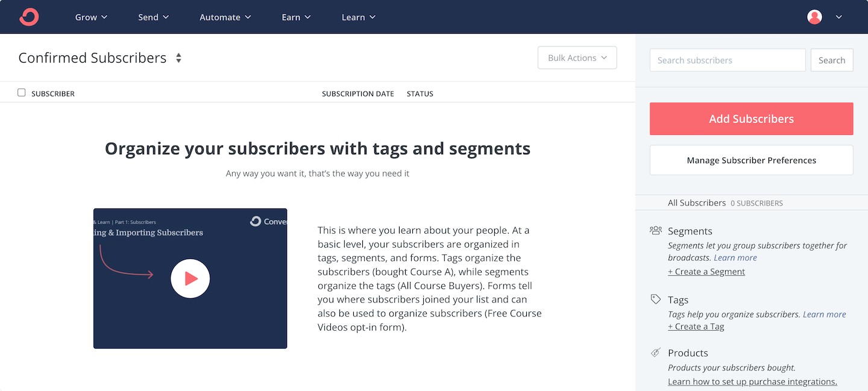This screenshot has height=391, width=868.
Task: Open the Bulk Actions dropdown
Action: tap(577, 58)
